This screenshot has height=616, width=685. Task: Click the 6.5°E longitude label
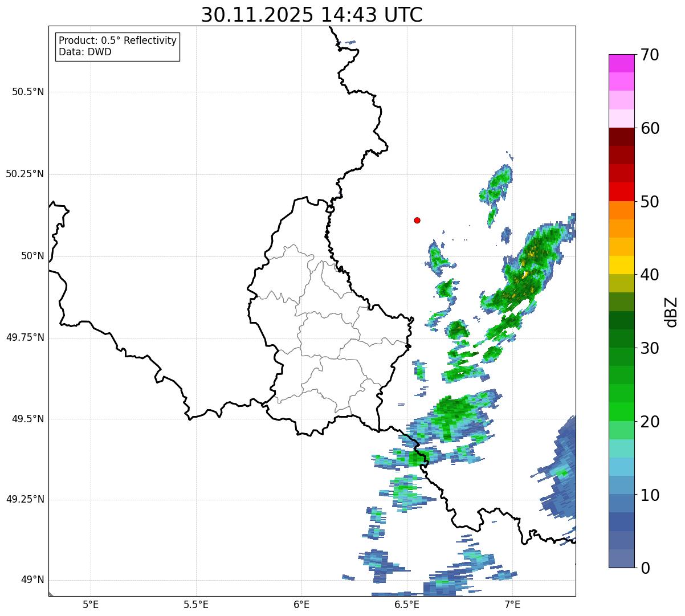[x=407, y=604]
